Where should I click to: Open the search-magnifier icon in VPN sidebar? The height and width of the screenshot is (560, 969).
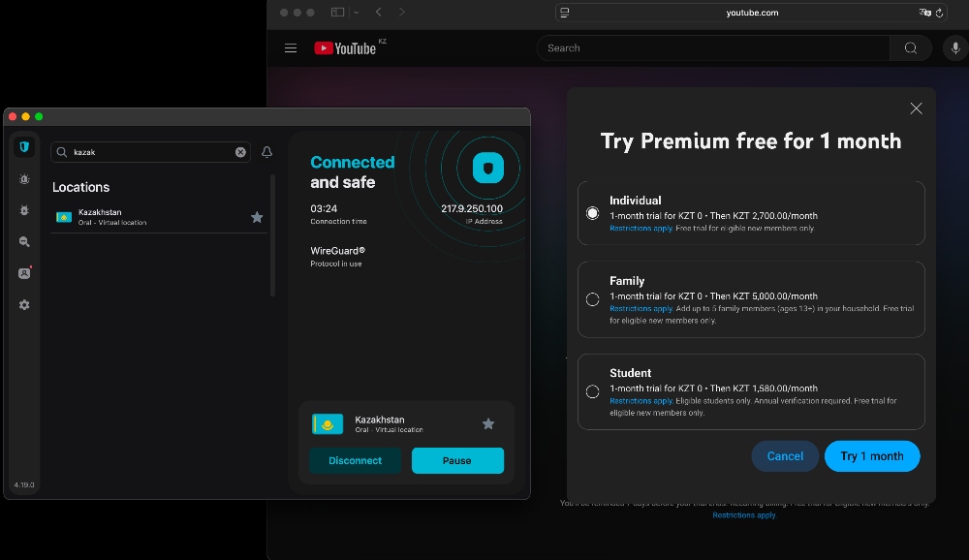(24, 241)
